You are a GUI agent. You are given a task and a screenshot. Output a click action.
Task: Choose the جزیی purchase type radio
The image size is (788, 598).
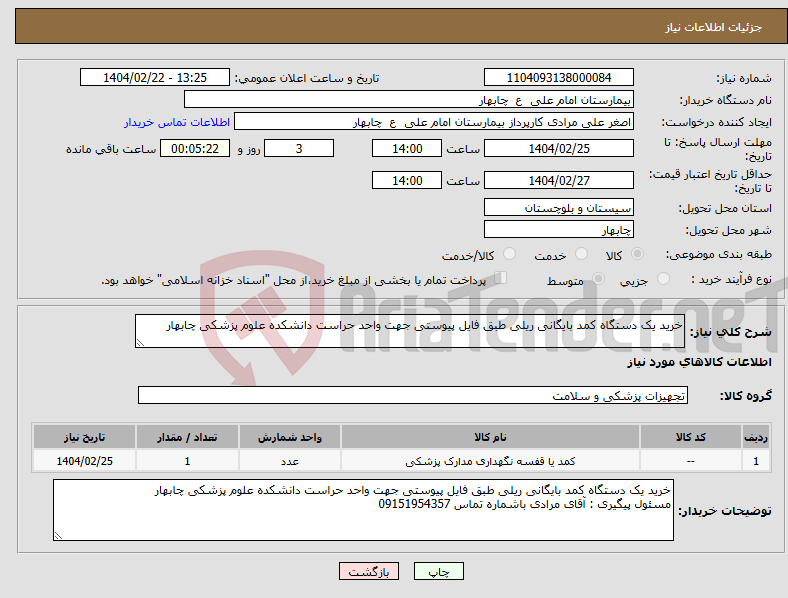[663, 278]
